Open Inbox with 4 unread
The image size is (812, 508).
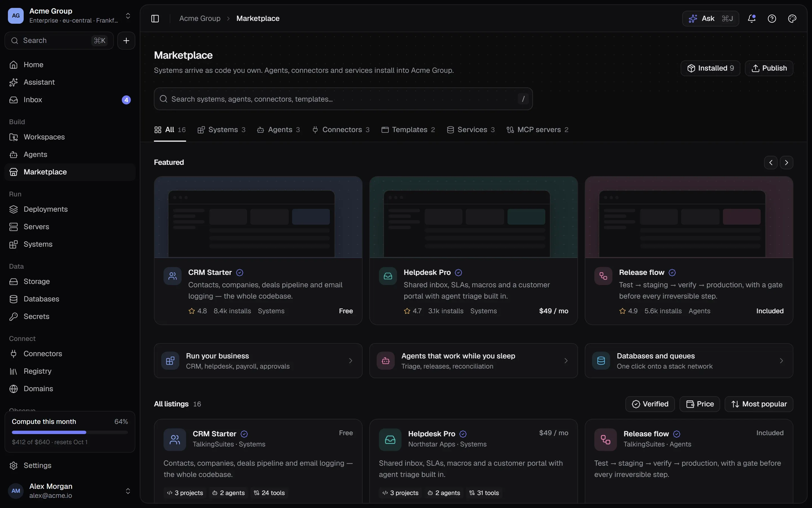[70, 99]
